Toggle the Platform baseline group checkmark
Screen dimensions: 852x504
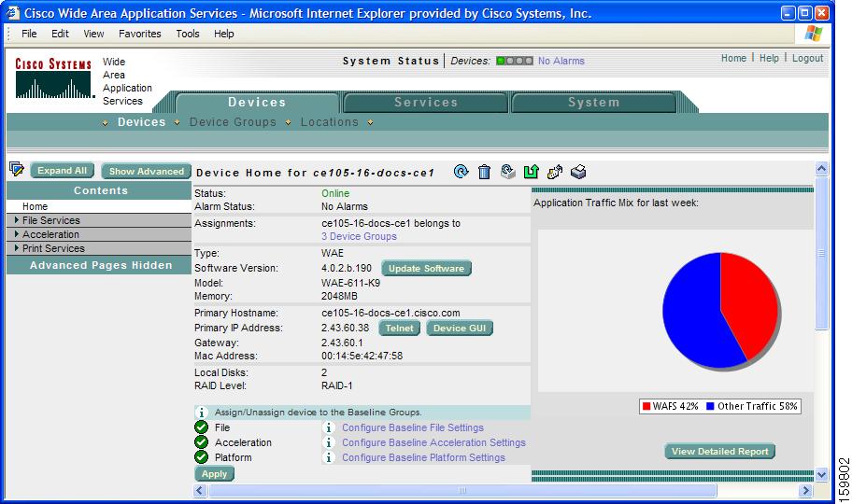pyautogui.click(x=202, y=456)
